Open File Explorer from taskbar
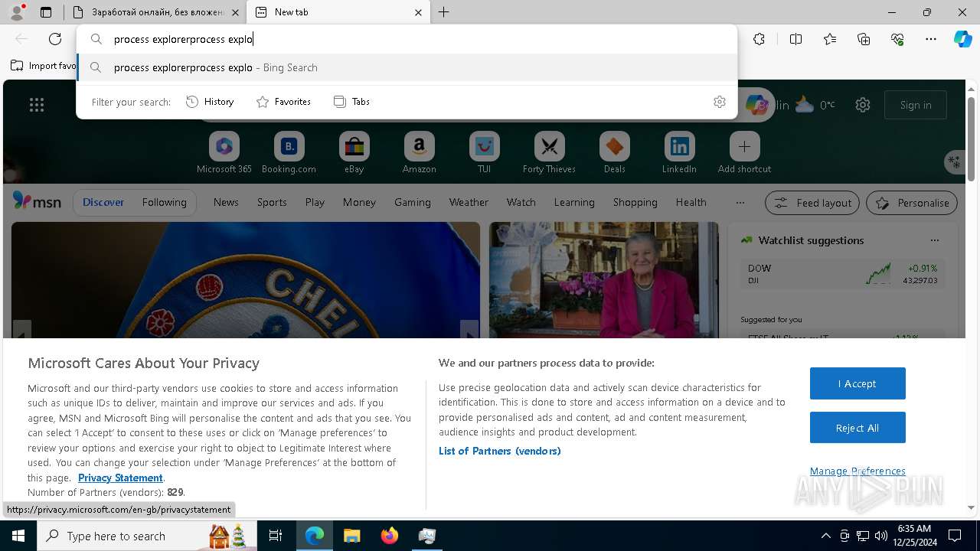This screenshot has width=980, height=551. pyautogui.click(x=352, y=536)
